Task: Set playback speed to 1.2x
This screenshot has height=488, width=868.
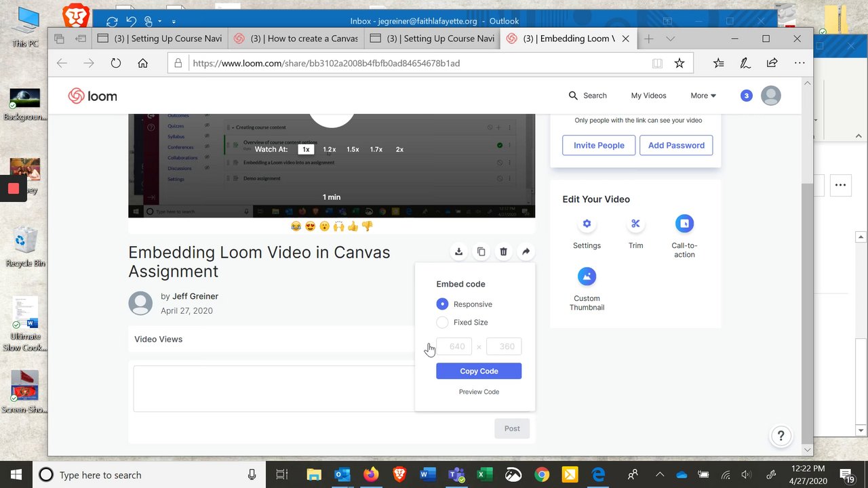Action: click(330, 149)
